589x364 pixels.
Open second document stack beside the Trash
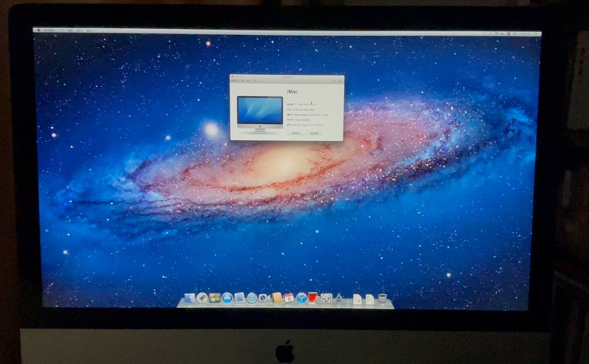pyautogui.click(x=370, y=299)
